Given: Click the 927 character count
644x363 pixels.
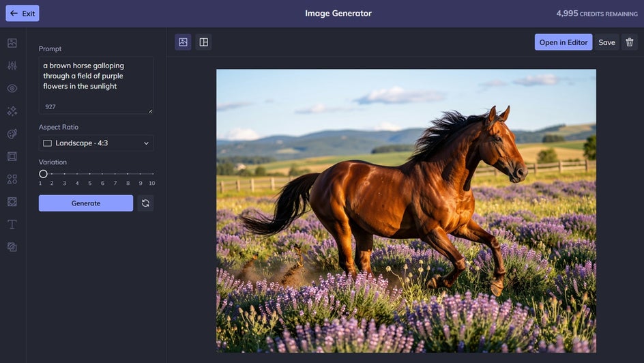Looking at the screenshot, I should [x=50, y=106].
